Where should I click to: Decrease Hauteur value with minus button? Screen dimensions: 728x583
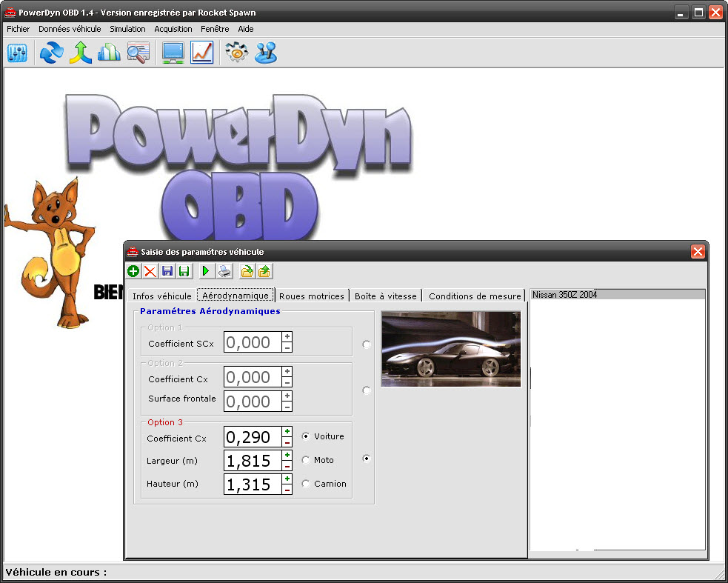pyautogui.click(x=287, y=490)
